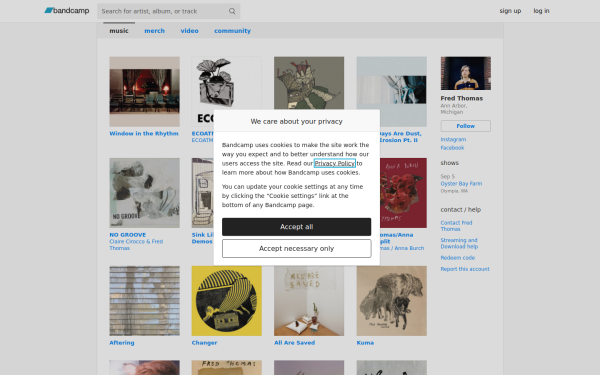
Task: Switch to the merch tab
Action: tap(155, 31)
